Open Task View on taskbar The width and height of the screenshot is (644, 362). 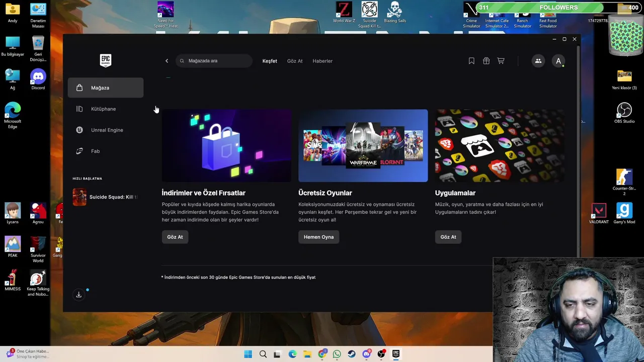[x=277, y=354]
